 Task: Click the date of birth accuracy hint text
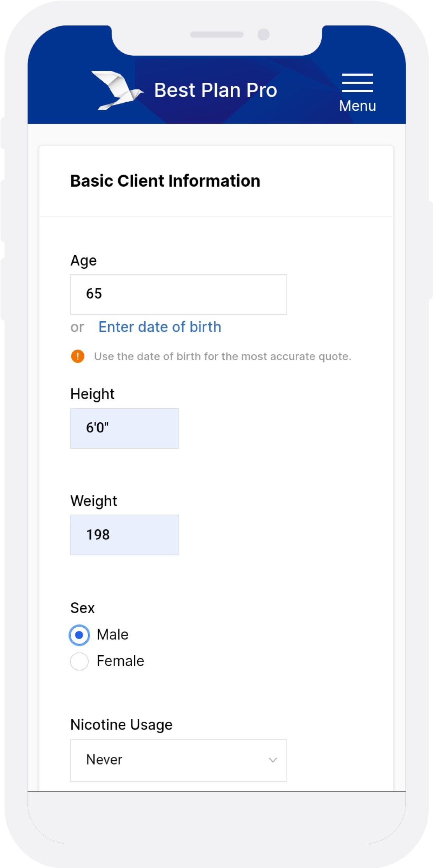[223, 356]
